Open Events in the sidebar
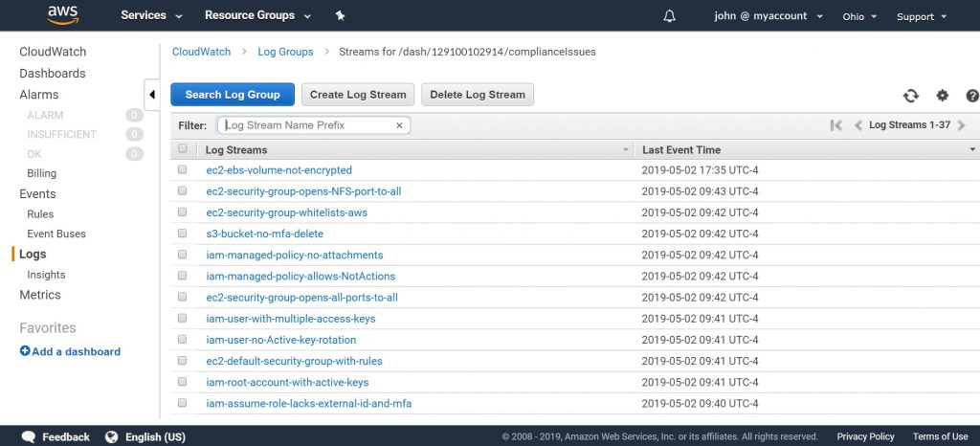Image resolution: width=980 pixels, height=446 pixels. [37, 193]
